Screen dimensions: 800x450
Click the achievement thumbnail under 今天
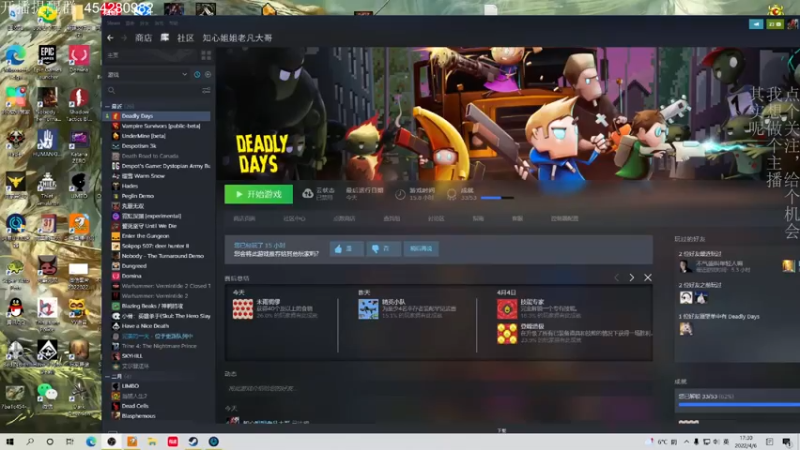243,309
